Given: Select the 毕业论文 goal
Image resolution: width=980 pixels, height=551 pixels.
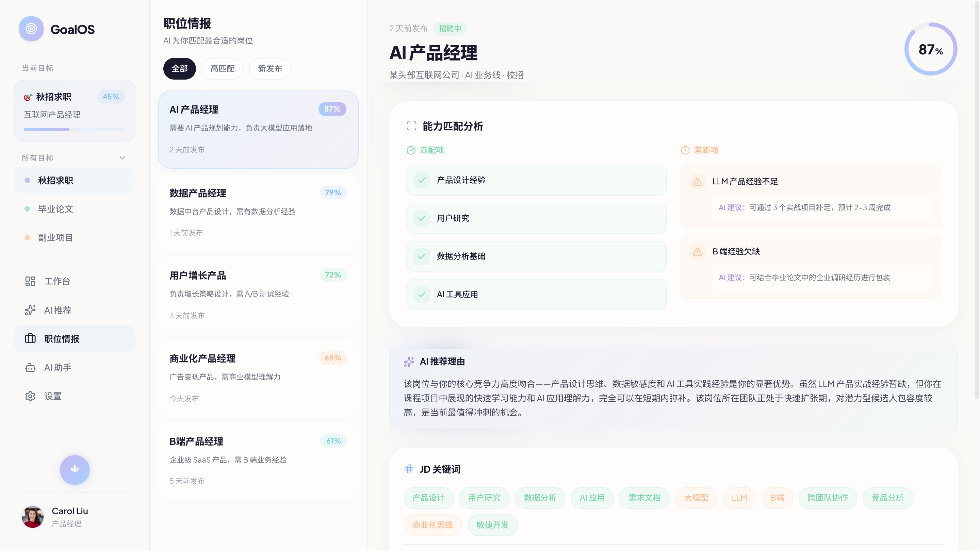Looking at the screenshot, I should tap(75, 209).
